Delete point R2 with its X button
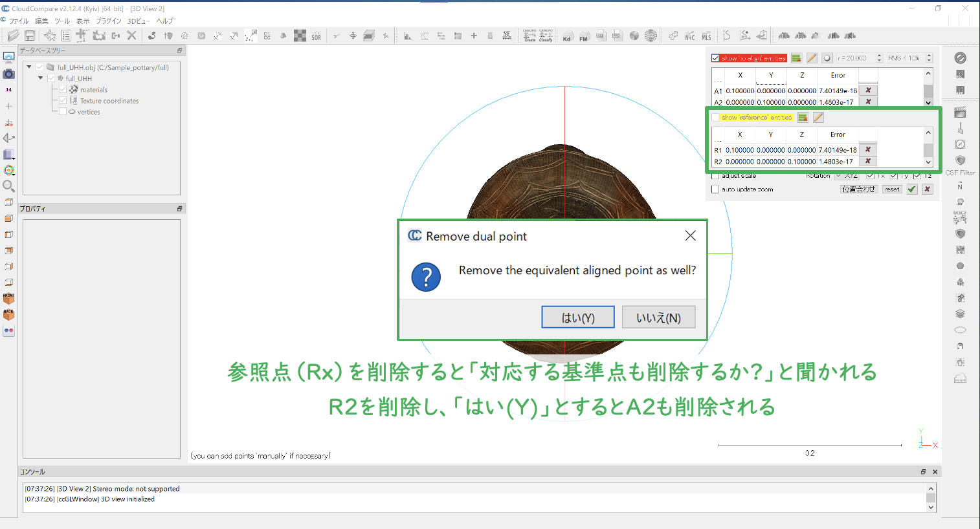980x529 pixels. [x=868, y=161]
